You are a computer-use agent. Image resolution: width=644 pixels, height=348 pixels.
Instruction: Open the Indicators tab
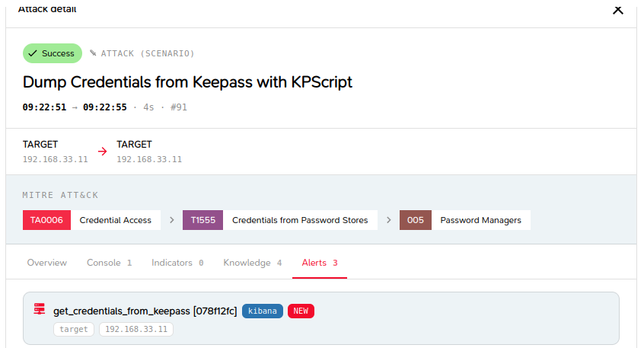pos(177,263)
